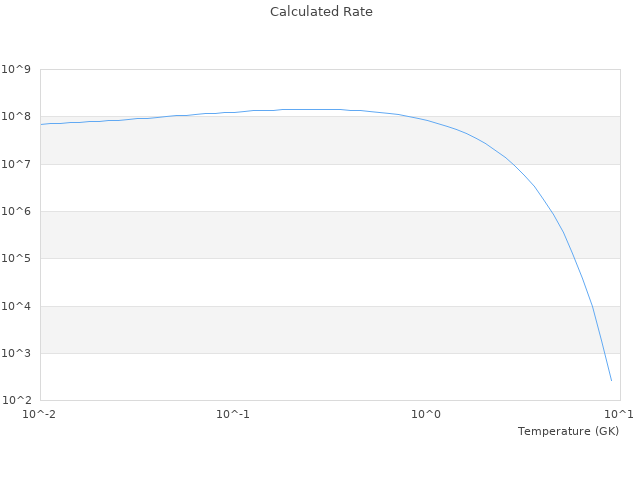
Task: Click the 10^2 y-axis tick label
Action: [17, 401]
